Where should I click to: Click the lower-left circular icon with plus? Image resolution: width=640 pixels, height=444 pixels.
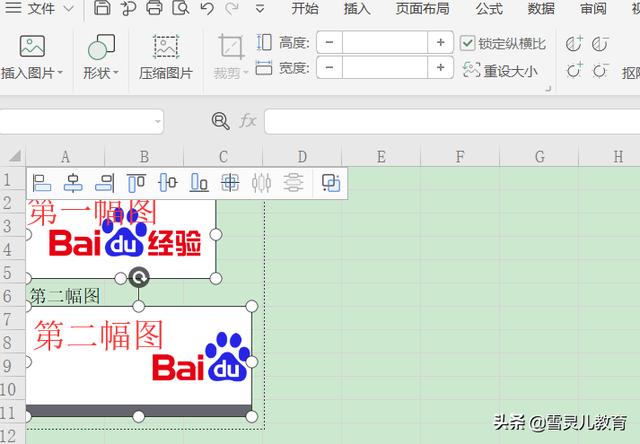(574, 71)
